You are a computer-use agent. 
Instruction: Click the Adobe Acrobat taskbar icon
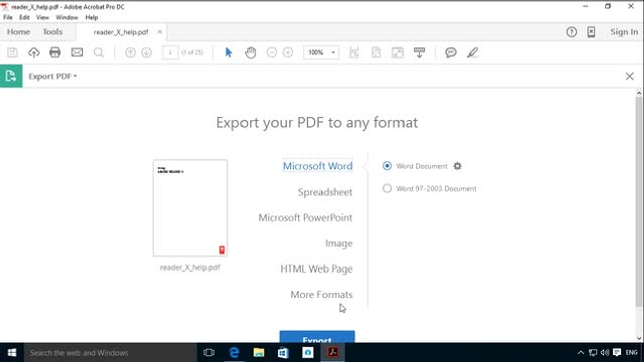click(x=332, y=353)
